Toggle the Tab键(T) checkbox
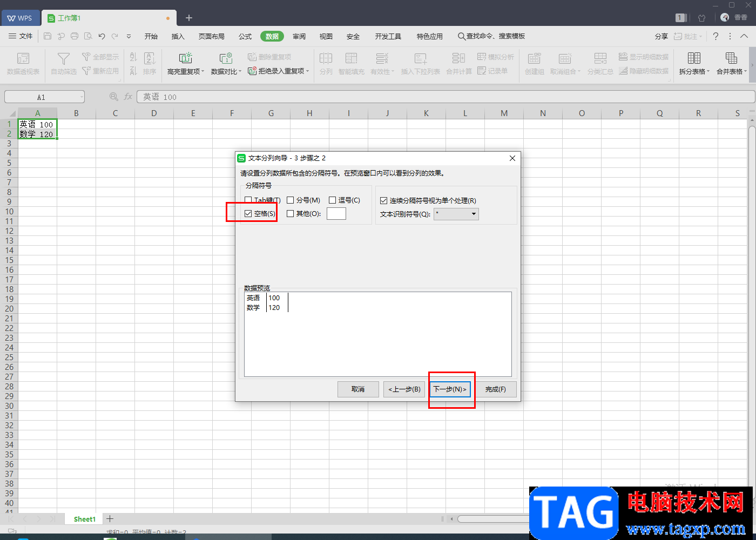 [x=248, y=200]
